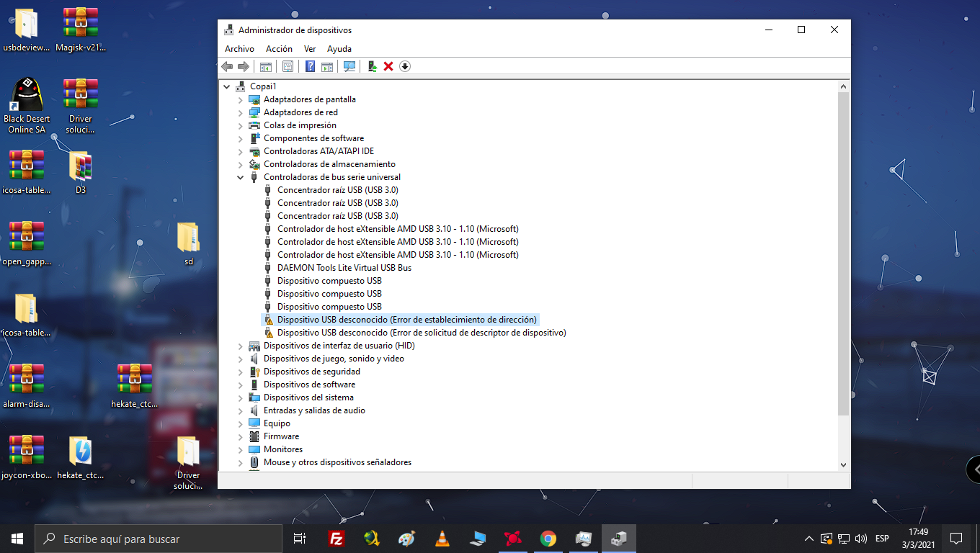Click the vertical scrollbar thumb in device list
Screen dimensions: 980x553
coord(844,253)
